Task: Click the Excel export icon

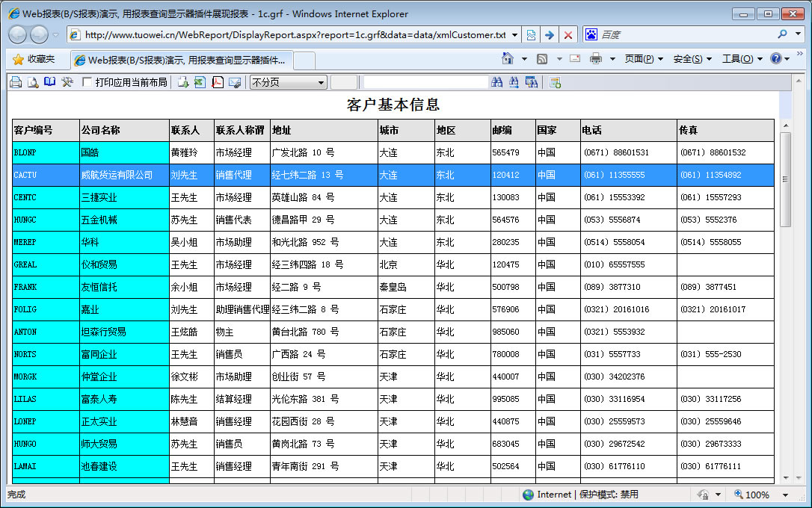Action: pyautogui.click(x=200, y=82)
